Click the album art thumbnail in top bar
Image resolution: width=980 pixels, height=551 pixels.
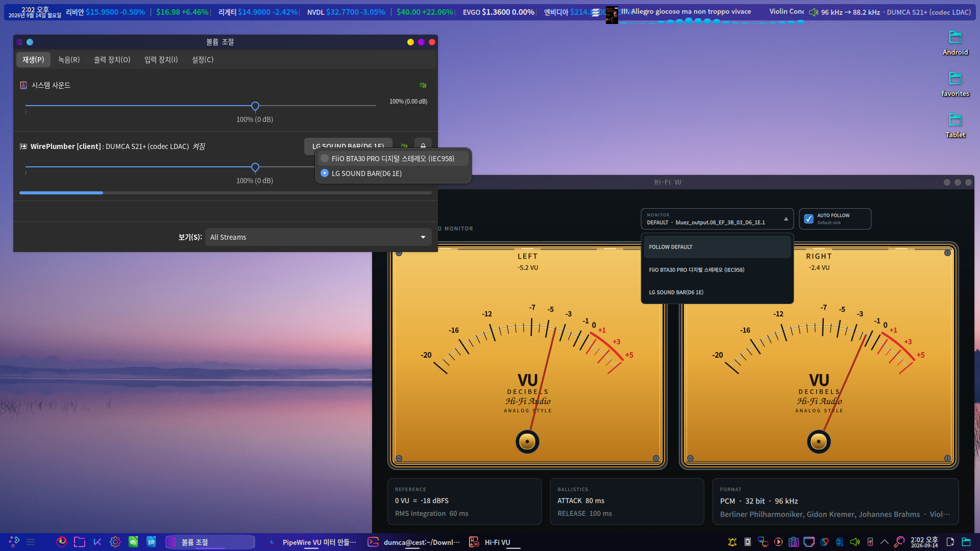tap(611, 14)
